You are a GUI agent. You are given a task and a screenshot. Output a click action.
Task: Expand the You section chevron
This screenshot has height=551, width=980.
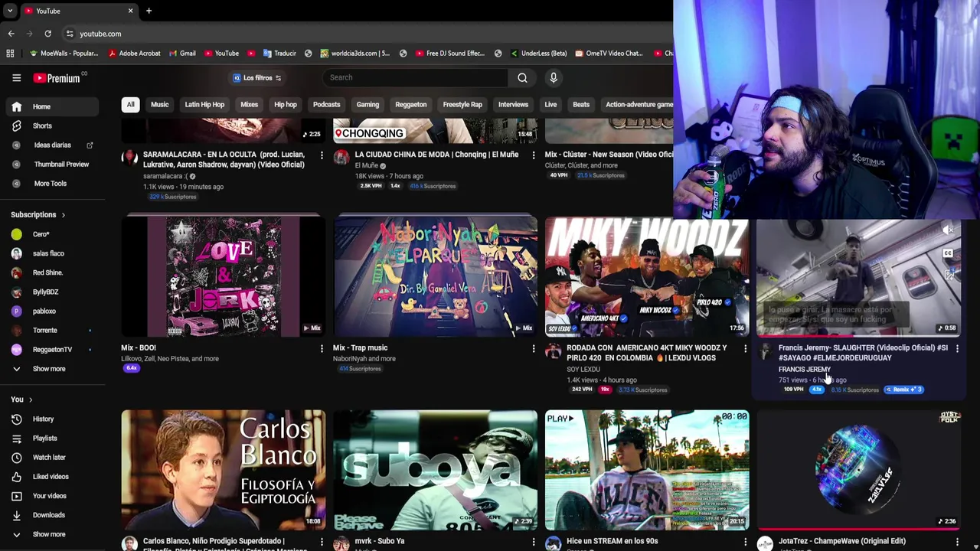pos(31,399)
